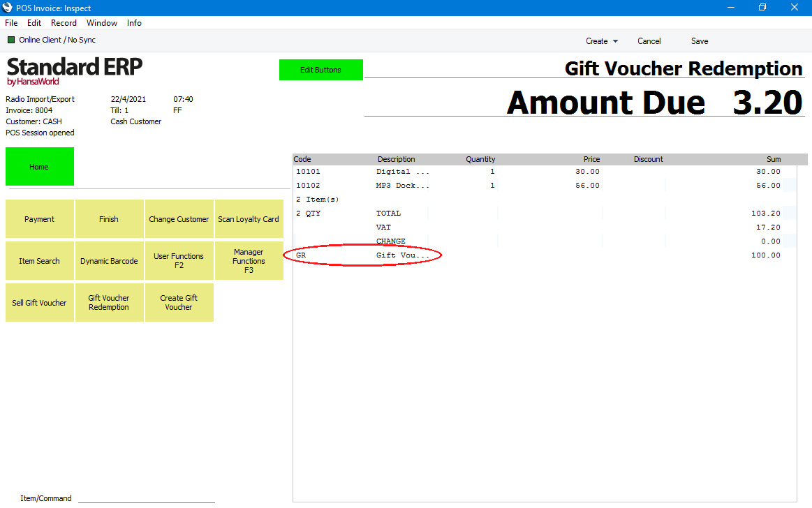The height and width of the screenshot is (508, 812).
Task: Click the 'Till: 1' text
Action: point(119,110)
